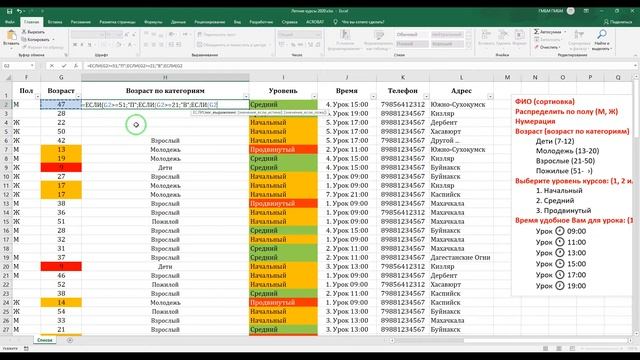Cancel the formula entry with X
The height and width of the screenshot is (360, 640).
52,66
